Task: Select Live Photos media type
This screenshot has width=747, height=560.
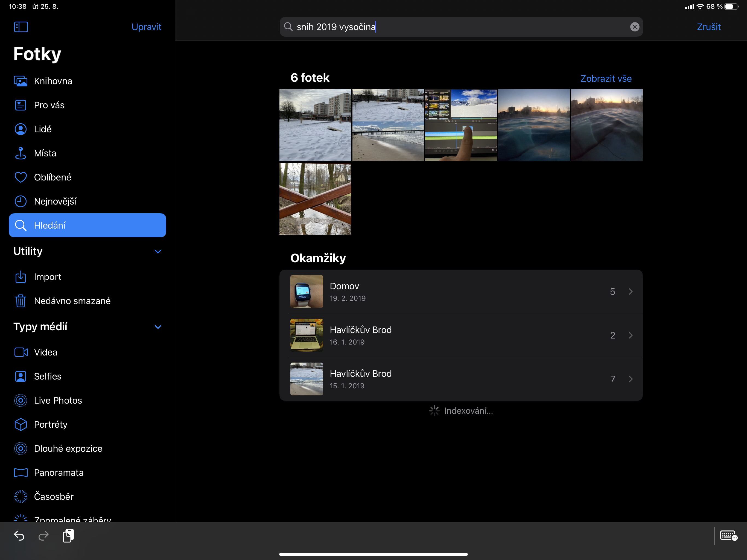Action: [58, 401]
